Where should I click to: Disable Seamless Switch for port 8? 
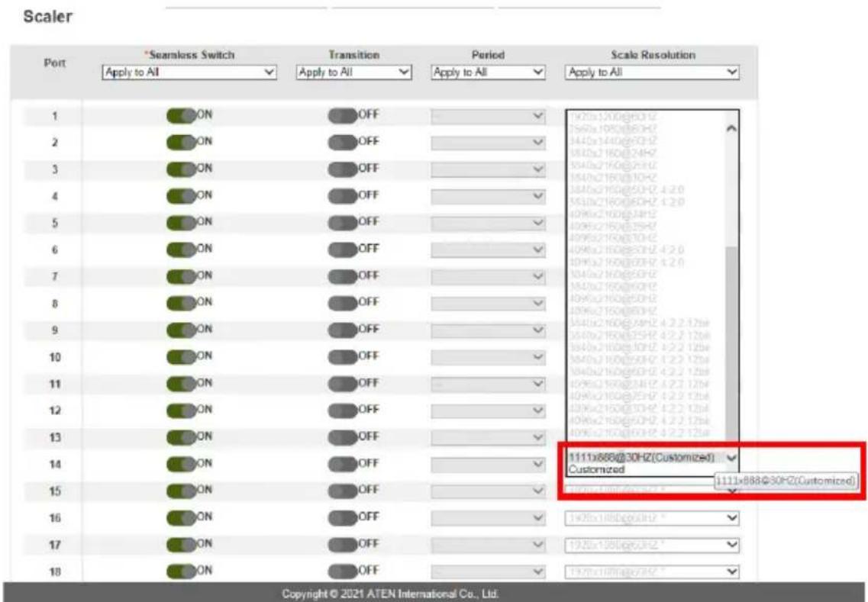pyautogui.click(x=182, y=303)
